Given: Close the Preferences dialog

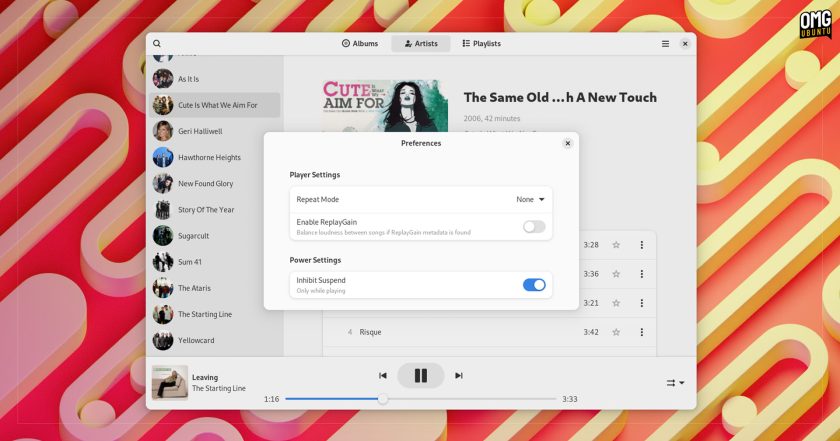Looking at the screenshot, I should [x=568, y=143].
